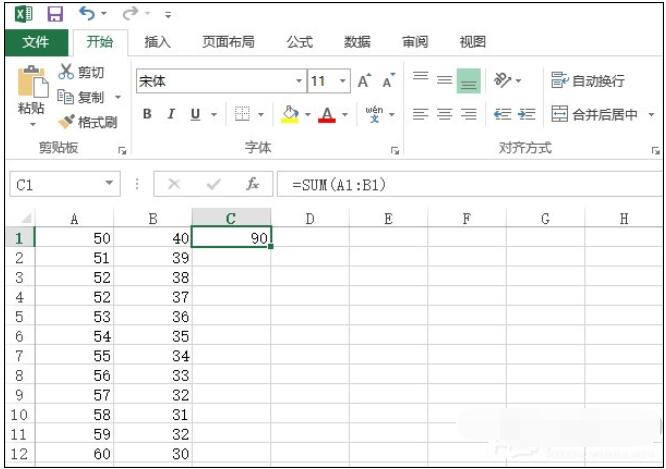Click 合并后居中 (Merge & Center) button
The width and height of the screenshot is (666, 469).
[x=595, y=114]
